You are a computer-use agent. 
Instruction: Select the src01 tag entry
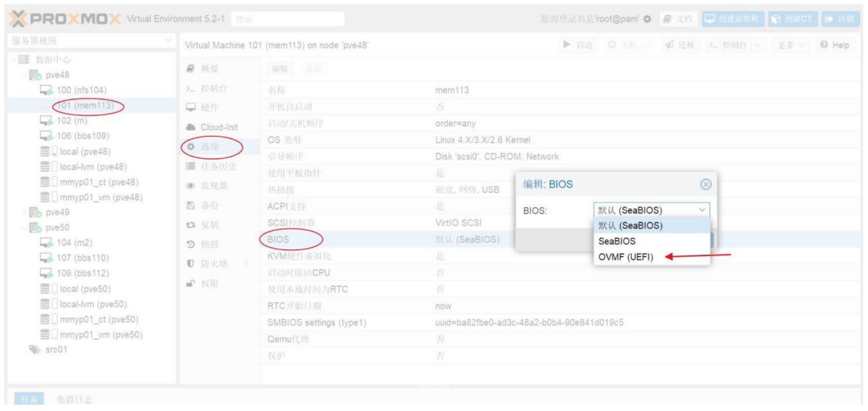pyautogui.click(x=56, y=350)
